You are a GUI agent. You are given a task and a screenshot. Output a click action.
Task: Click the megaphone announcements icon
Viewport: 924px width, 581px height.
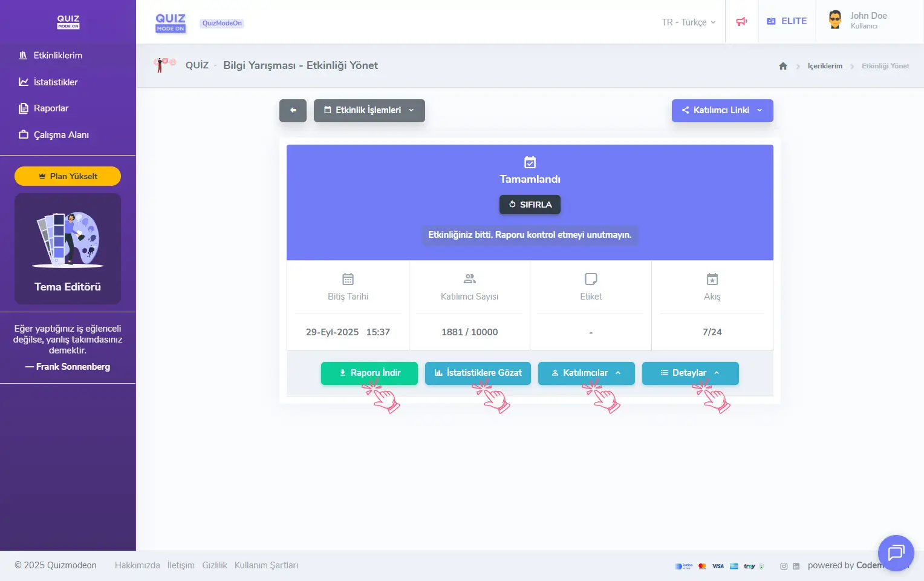(741, 22)
